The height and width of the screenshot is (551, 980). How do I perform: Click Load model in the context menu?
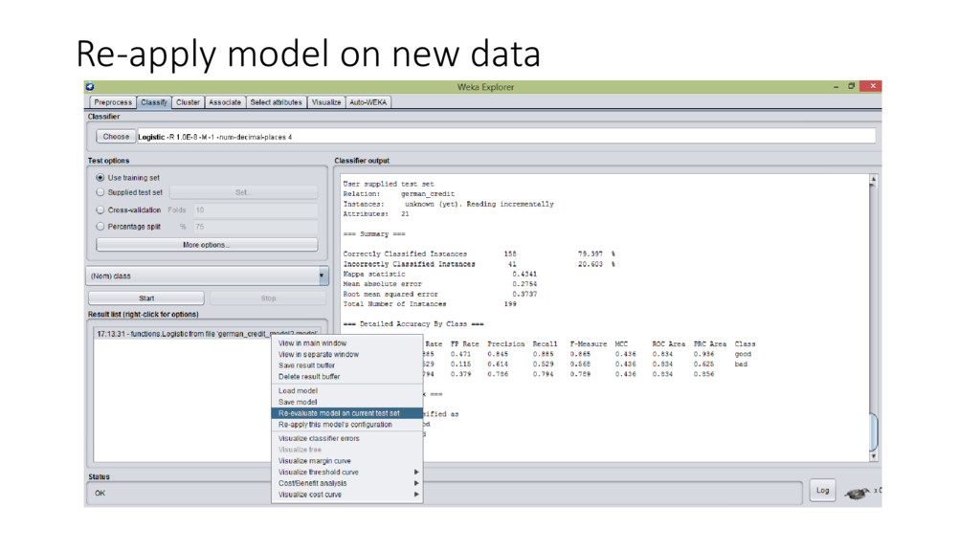coord(299,391)
